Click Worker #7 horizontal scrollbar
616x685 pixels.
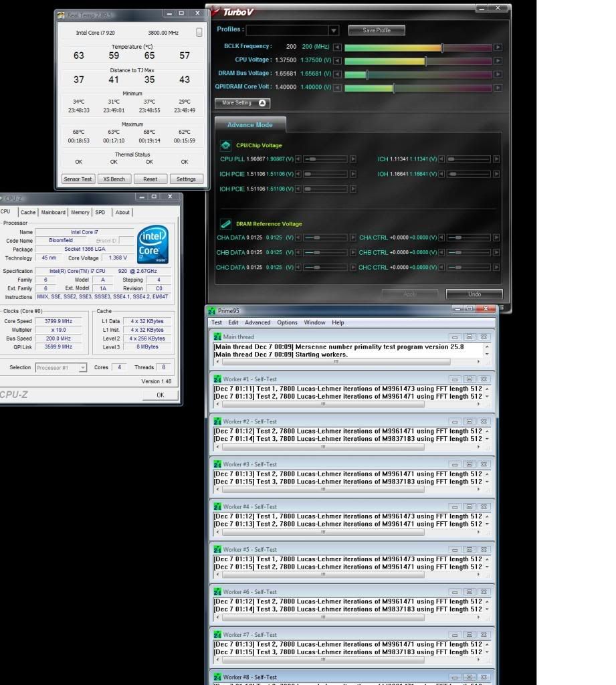(x=323, y=660)
